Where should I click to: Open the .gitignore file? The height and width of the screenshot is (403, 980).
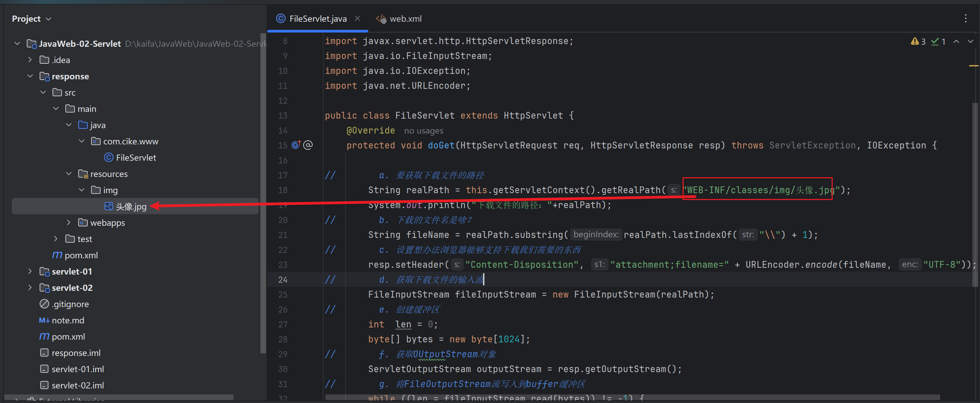(x=70, y=304)
